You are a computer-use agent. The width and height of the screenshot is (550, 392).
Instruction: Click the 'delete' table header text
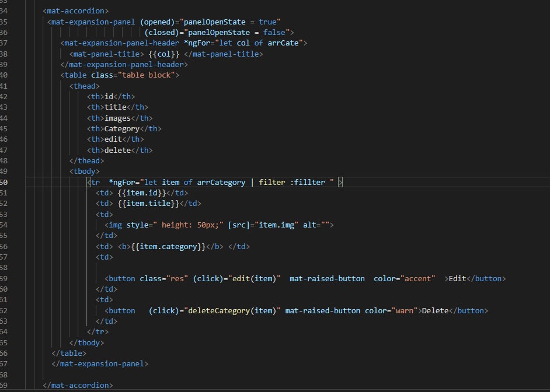click(x=117, y=150)
